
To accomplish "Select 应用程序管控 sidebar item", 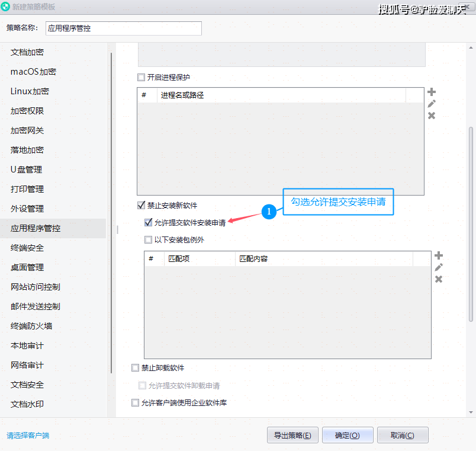I will (53, 228).
